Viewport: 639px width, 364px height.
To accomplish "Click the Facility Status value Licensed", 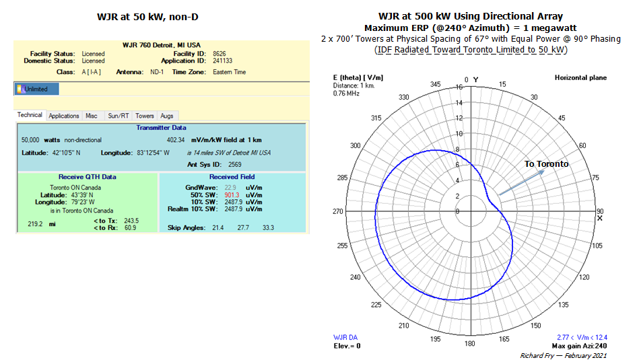I will pos(93,54).
